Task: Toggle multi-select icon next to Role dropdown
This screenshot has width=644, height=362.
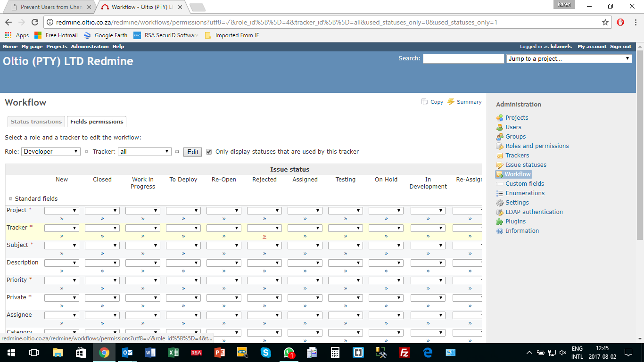Action: [x=86, y=152]
